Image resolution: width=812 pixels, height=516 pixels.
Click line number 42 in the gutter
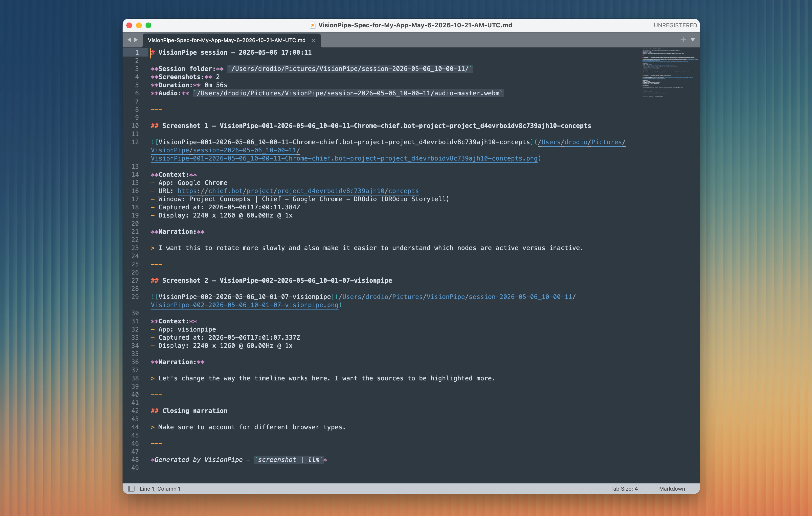135,410
